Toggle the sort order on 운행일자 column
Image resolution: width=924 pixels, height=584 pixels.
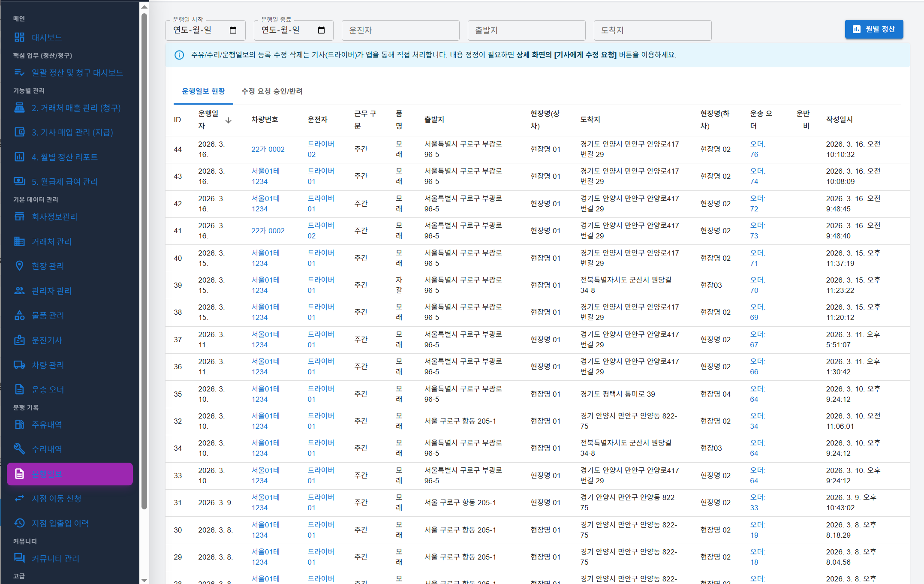(x=229, y=120)
